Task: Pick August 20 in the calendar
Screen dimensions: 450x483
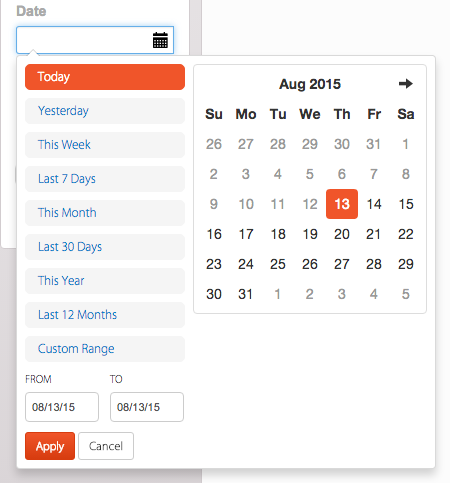Action: (342, 234)
